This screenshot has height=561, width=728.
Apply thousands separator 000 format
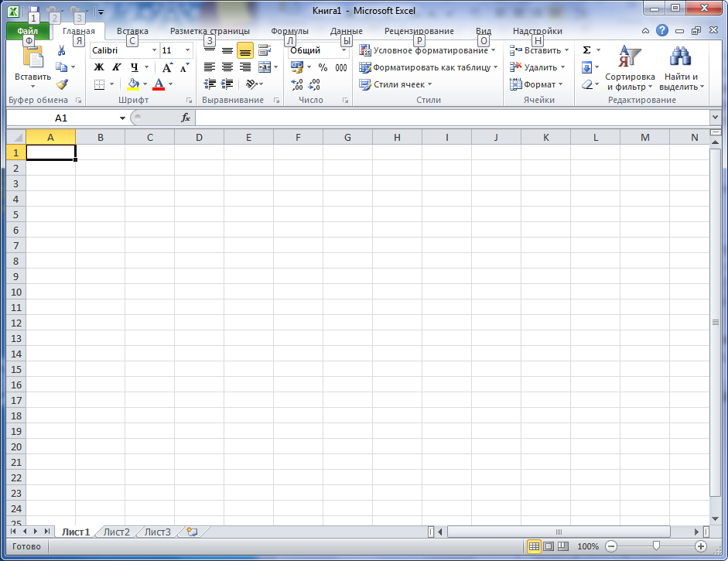click(340, 67)
